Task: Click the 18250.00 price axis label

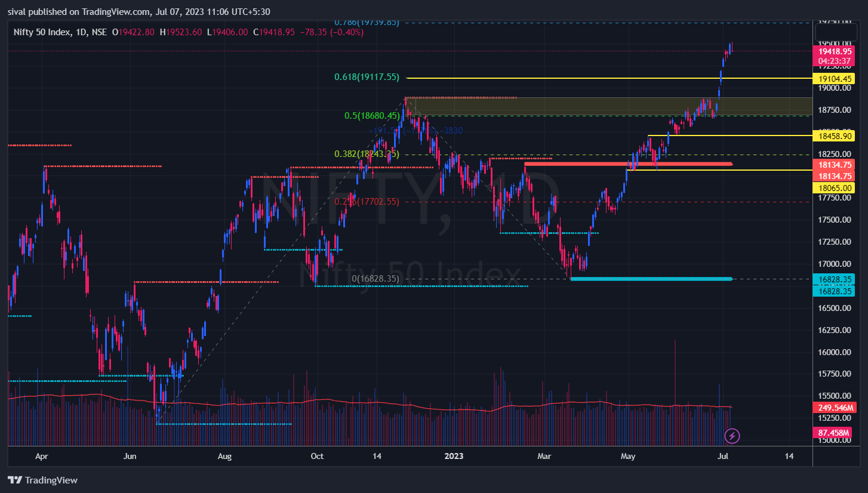Action: (834, 154)
